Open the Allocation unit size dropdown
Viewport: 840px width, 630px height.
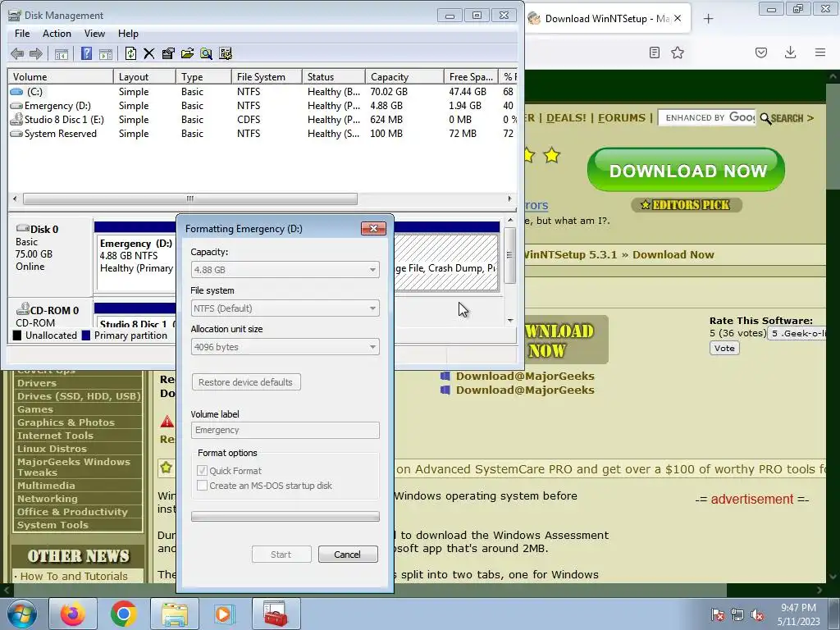pos(285,347)
